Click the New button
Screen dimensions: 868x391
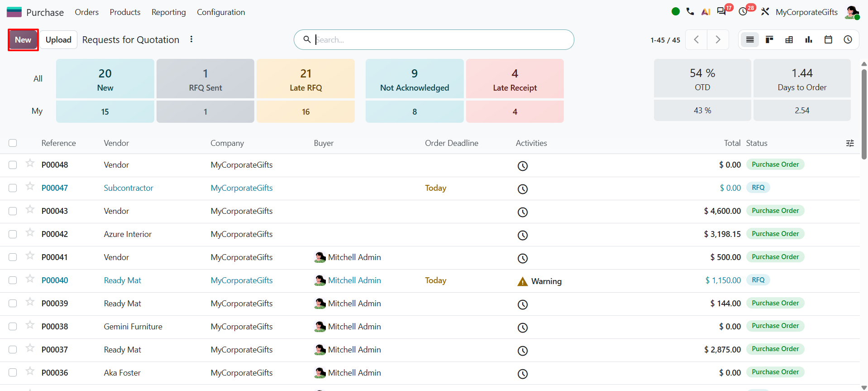coord(23,40)
